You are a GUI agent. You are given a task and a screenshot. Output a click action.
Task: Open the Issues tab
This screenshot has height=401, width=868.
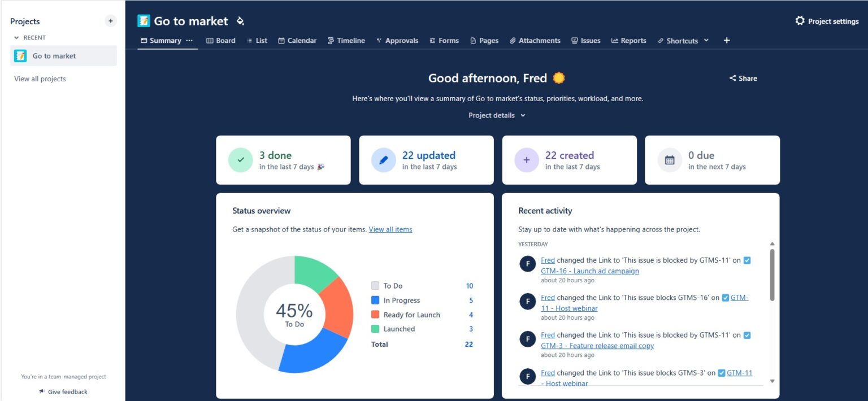[586, 40]
